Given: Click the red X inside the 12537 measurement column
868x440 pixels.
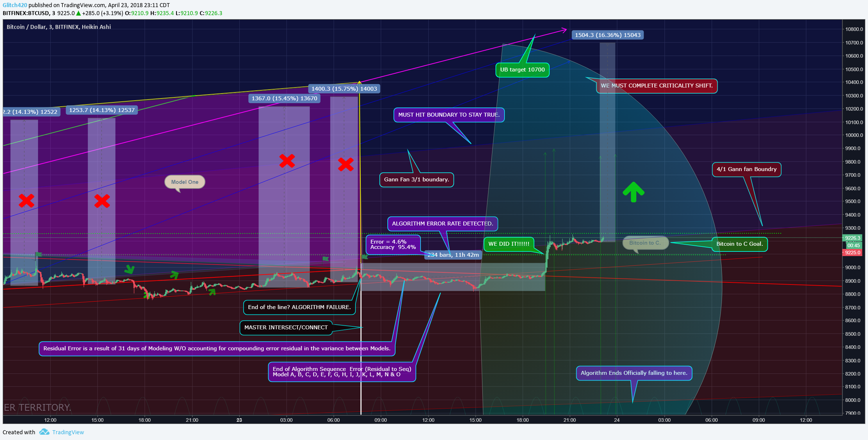Looking at the screenshot, I should pos(102,201).
